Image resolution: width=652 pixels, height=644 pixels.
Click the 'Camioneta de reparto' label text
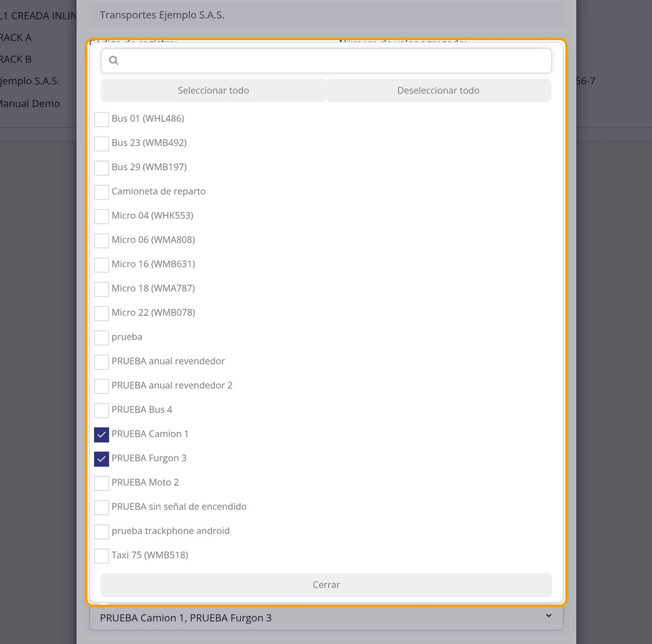[x=158, y=191]
